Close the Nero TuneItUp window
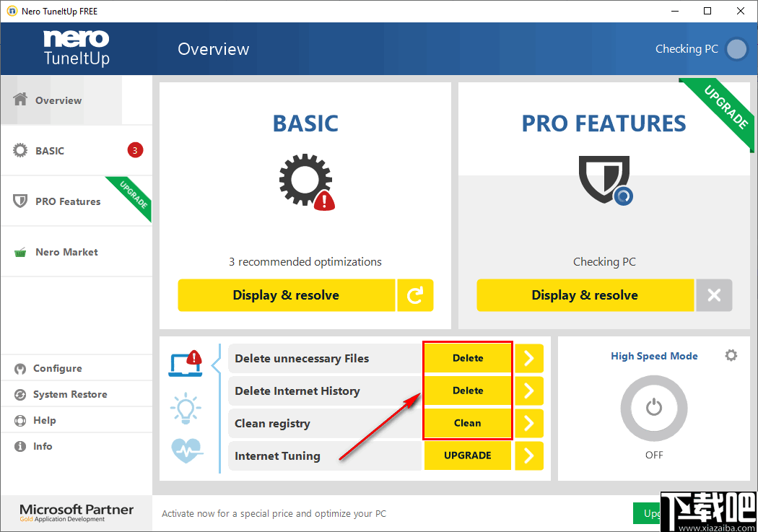Image resolution: width=758 pixels, height=532 pixels. (x=740, y=11)
